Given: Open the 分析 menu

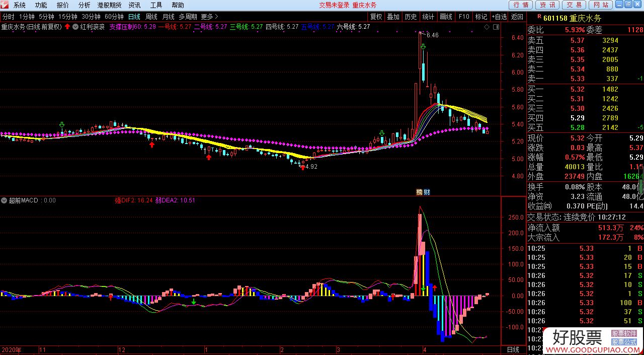Looking at the screenshot, I should point(84,5).
